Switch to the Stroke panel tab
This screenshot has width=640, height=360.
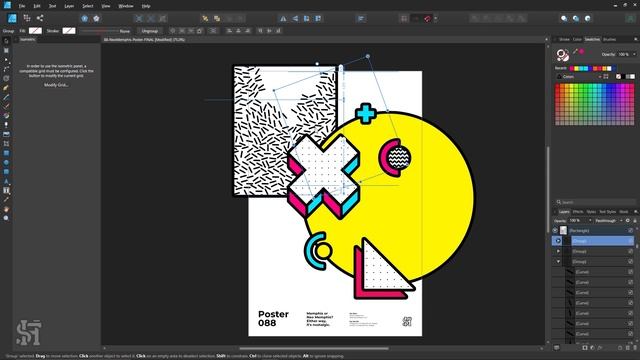[564, 40]
